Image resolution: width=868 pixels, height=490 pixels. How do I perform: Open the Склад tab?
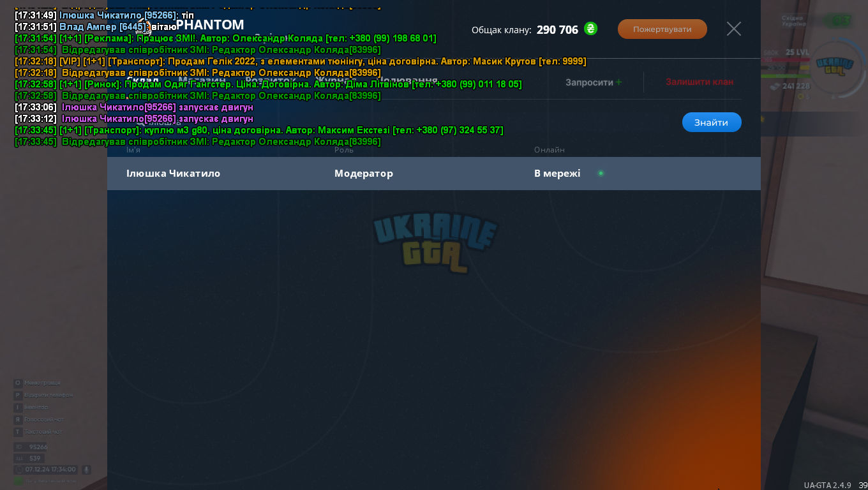(x=142, y=82)
